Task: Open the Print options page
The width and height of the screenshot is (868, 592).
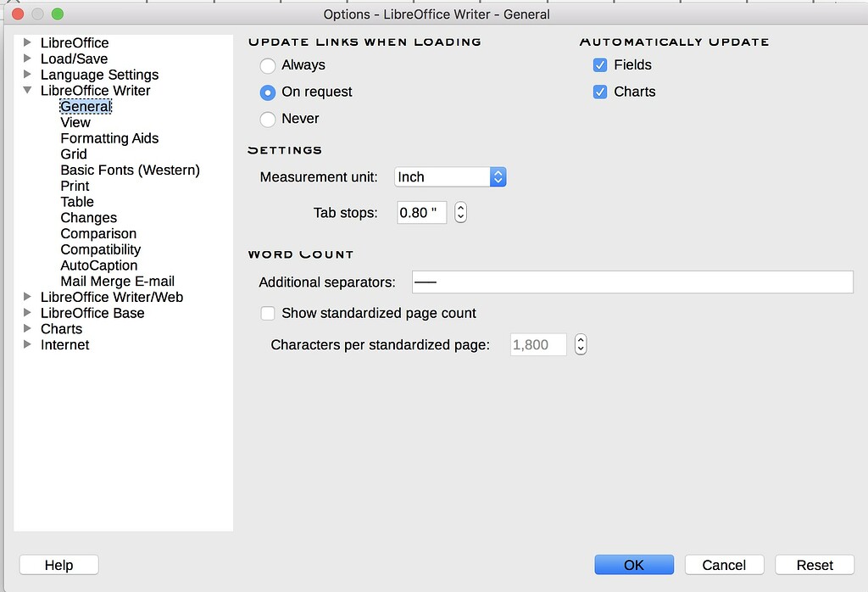Action: tap(75, 186)
